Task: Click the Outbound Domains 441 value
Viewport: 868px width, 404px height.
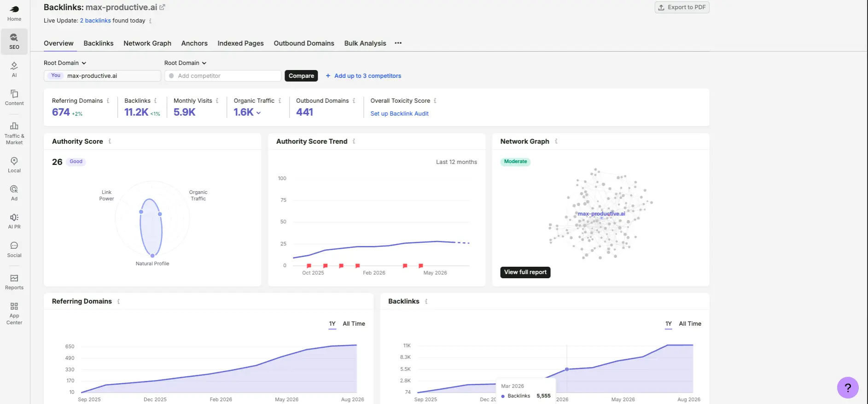Action: [x=304, y=112]
